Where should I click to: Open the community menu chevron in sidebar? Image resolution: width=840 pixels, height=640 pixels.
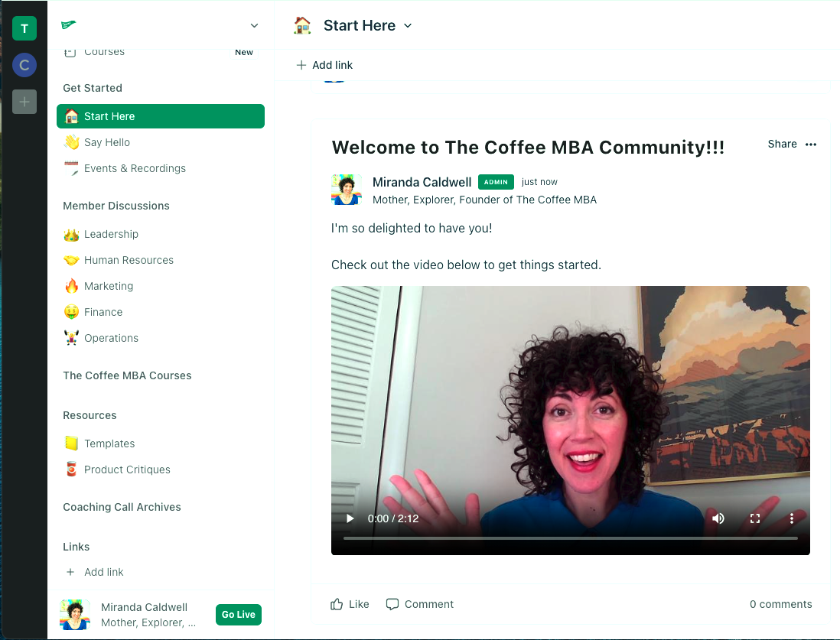point(255,25)
